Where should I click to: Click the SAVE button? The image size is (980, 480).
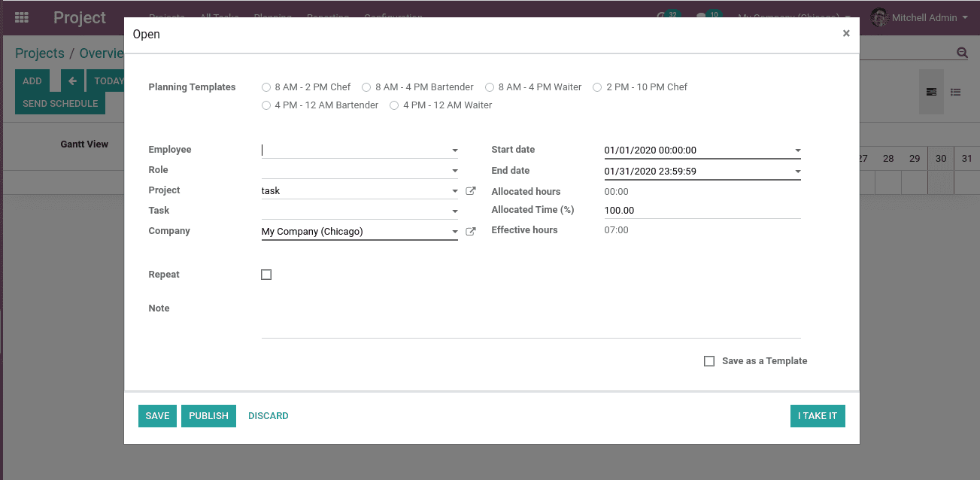157,416
